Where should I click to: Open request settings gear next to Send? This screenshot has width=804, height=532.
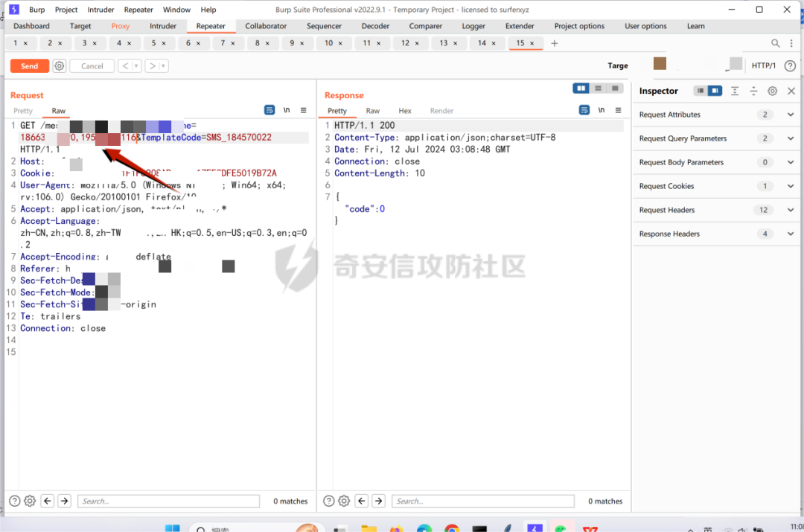pos(60,66)
